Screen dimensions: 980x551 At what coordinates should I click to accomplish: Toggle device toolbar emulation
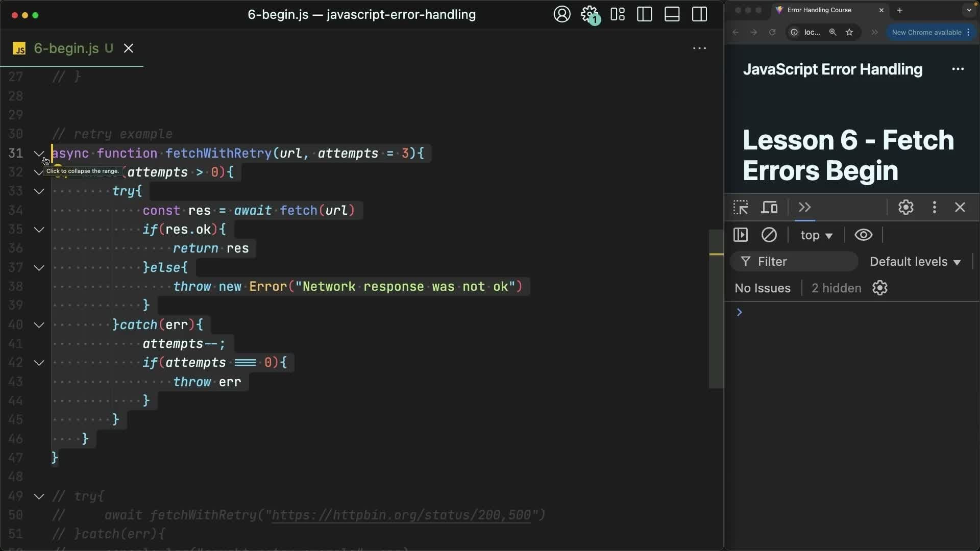click(x=769, y=207)
